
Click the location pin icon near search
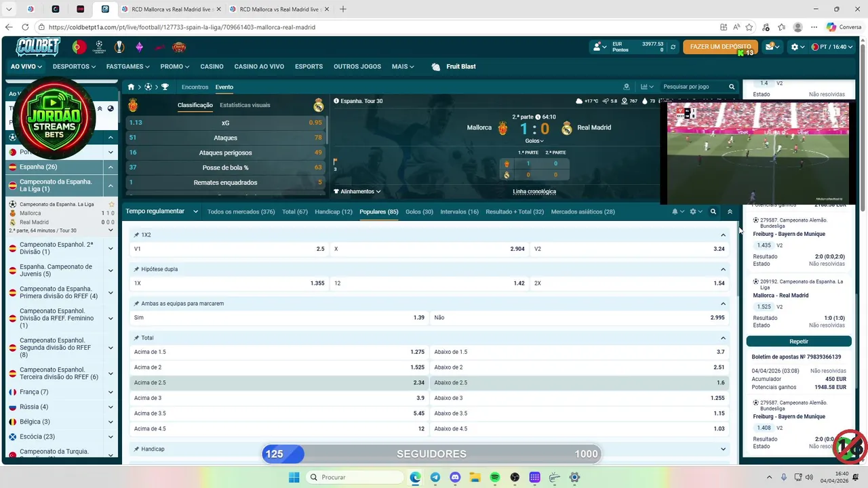point(627,87)
